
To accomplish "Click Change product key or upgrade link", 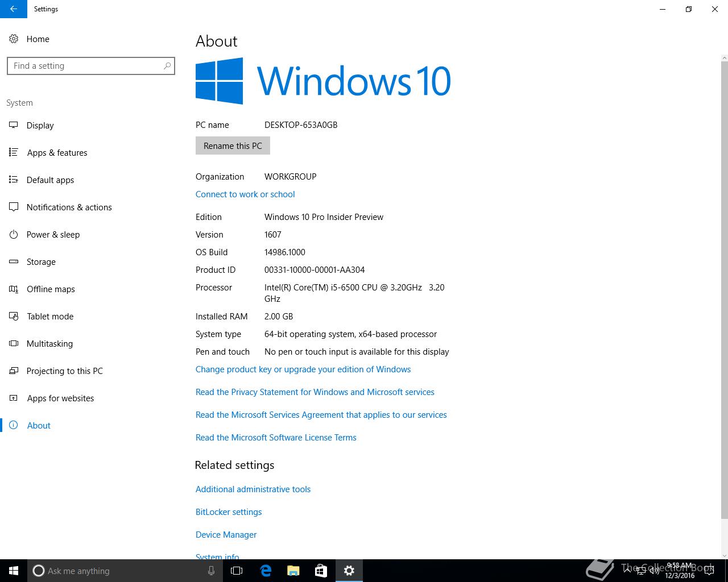I will point(303,369).
